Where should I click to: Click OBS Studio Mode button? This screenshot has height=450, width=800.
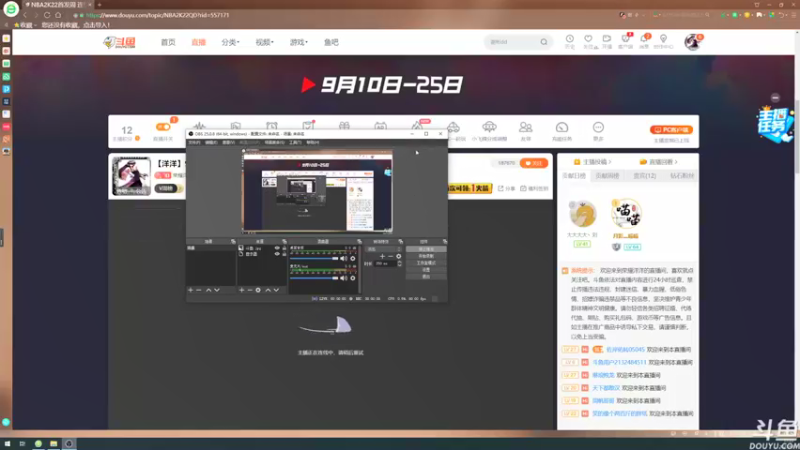click(x=426, y=263)
